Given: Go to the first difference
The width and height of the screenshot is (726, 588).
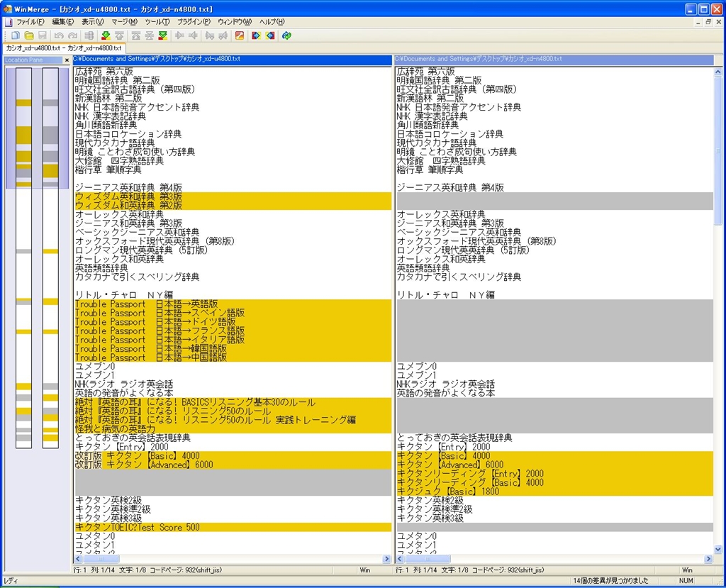Looking at the screenshot, I should (135, 35).
